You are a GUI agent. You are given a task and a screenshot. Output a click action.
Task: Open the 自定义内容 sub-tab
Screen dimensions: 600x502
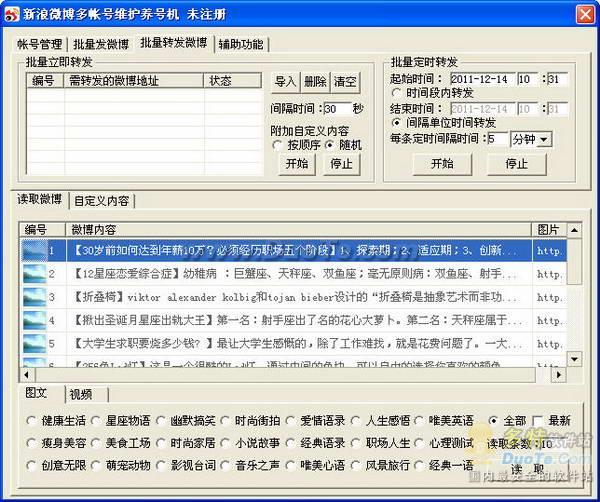[x=101, y=201]
